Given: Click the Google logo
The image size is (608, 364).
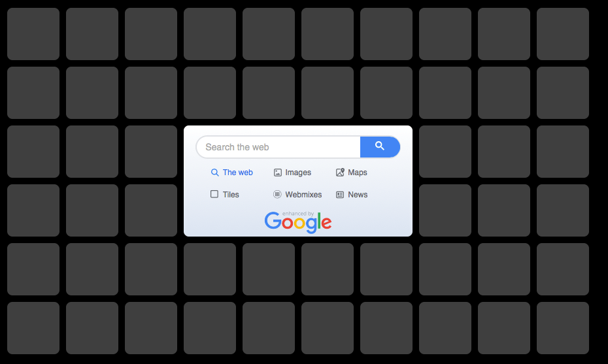Looking at the screenshot, I should (298, 222).
